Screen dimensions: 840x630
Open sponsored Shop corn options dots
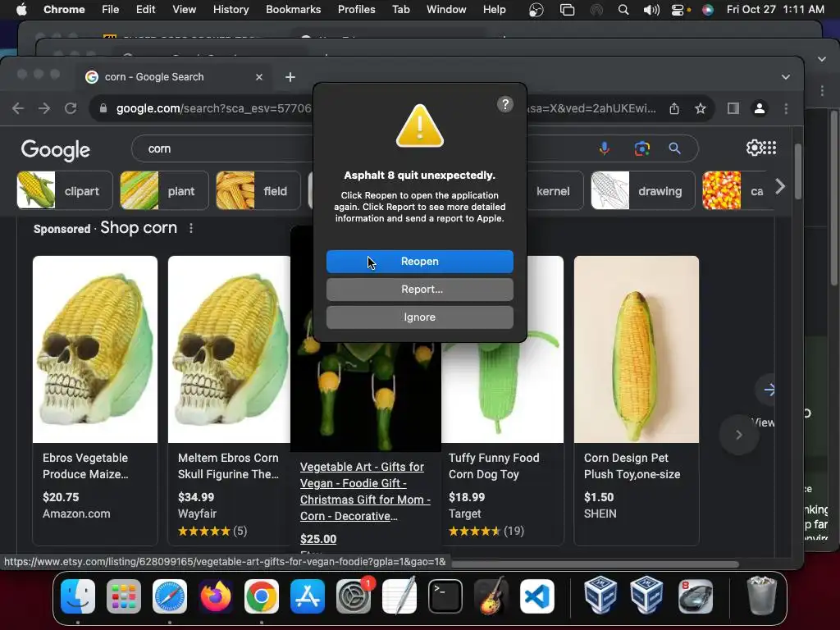coord(190,228)
